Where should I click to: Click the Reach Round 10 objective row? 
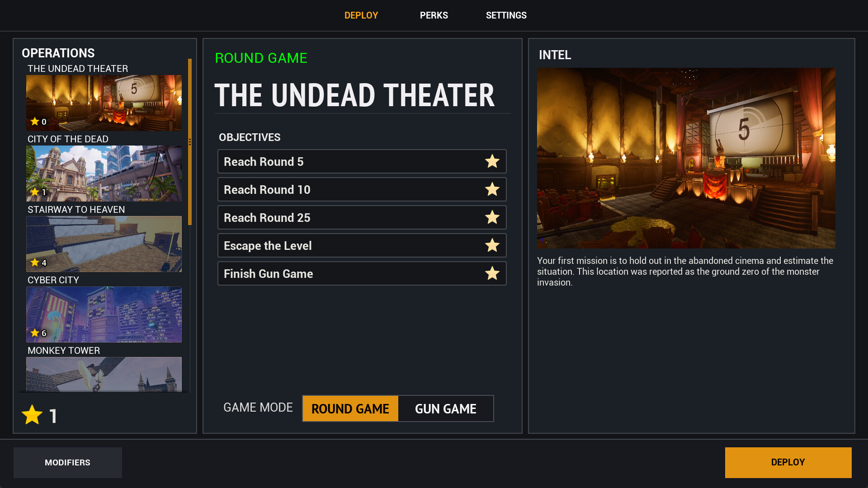pos(362,189)
